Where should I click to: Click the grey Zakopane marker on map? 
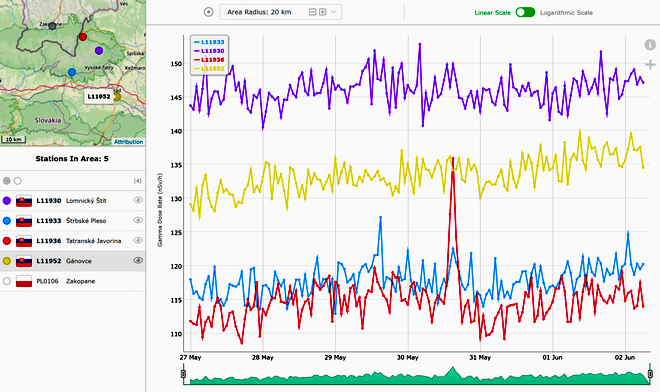pos(52,26)
